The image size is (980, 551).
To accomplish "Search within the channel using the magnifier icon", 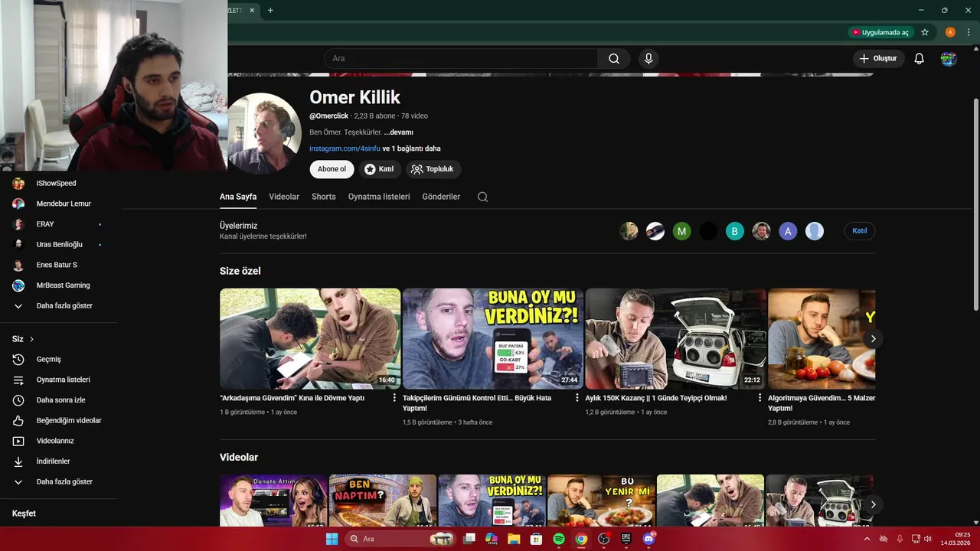I will [x=482, y=197].
